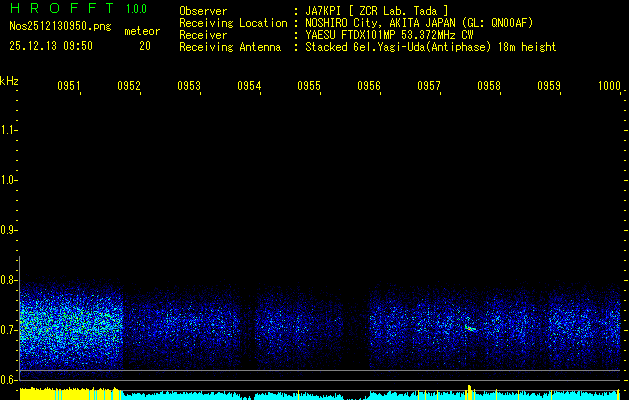Select the 1000 time marker
The width and height of the screenshot is (629, 400).
tap(609, 87)
